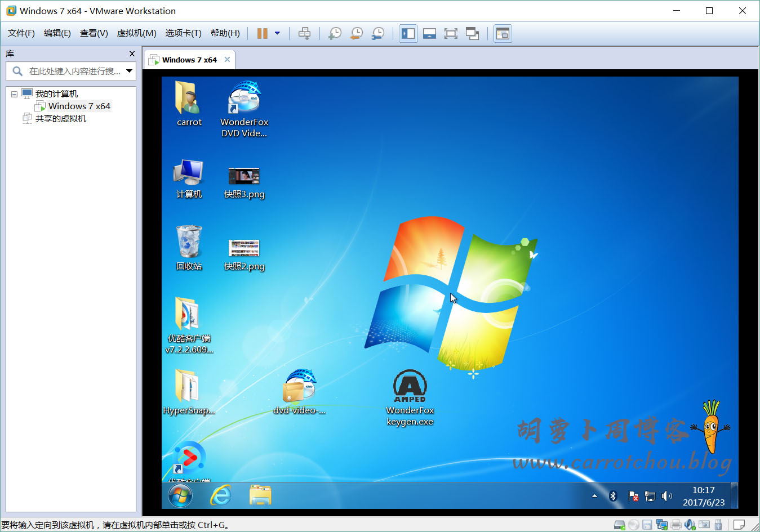Open the snapshot manager

tap(378, 34)
